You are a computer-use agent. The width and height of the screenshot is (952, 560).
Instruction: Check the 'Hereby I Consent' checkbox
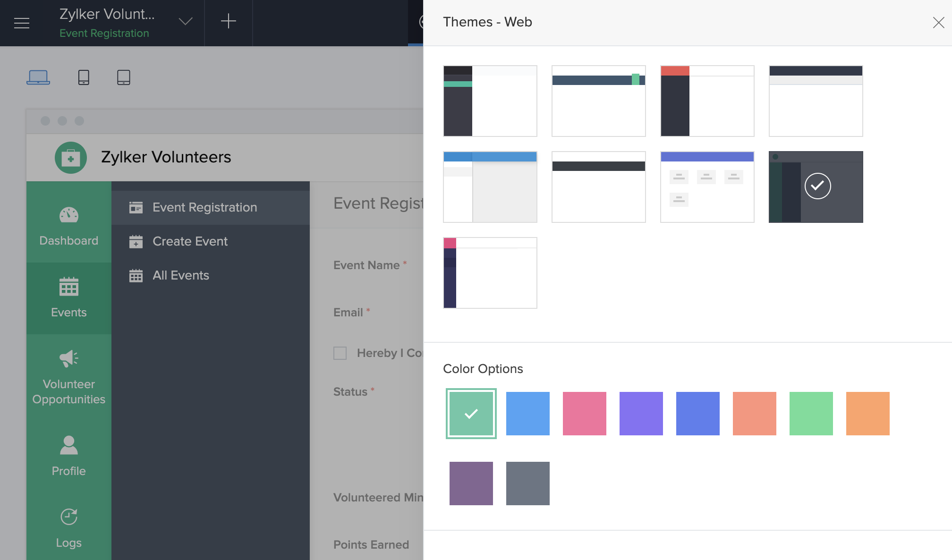point(340,353)
